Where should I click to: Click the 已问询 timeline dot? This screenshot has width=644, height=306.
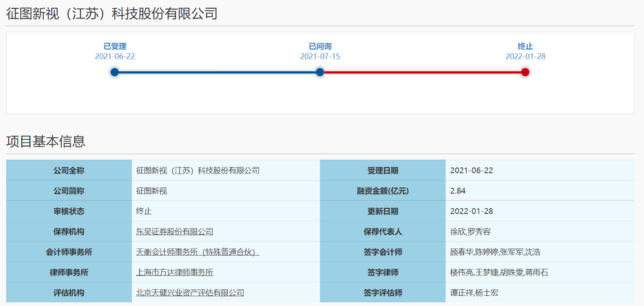[320, 72]
